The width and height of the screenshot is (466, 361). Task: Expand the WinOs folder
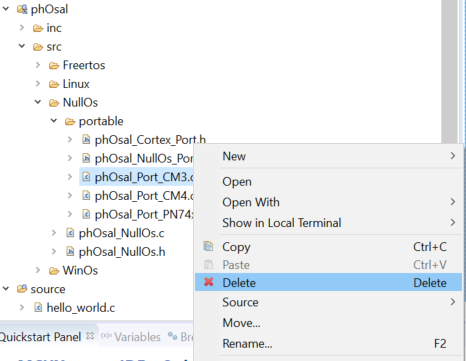38,270
